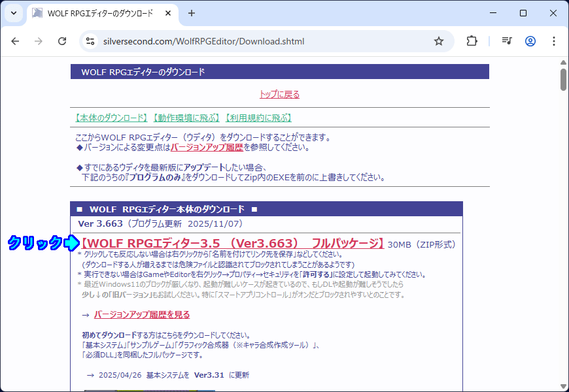The image size is (569, 392).
Task: Open the Chrome three-dot menu
Action: pyautogui.click(x=554, y=41)
